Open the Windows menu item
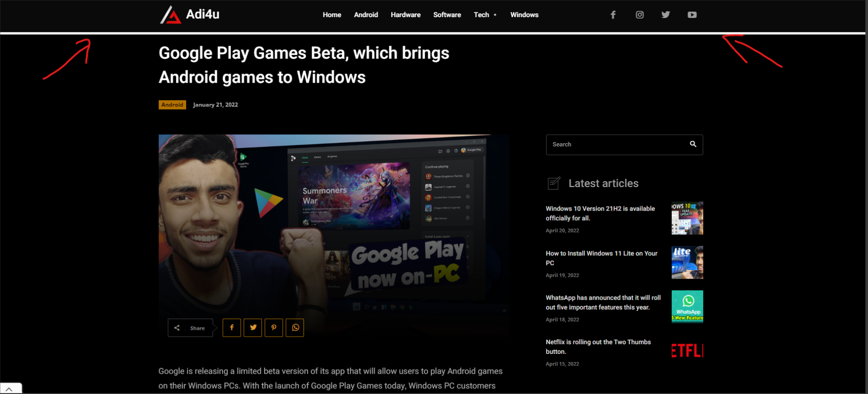868x394 pixels. 524,15
